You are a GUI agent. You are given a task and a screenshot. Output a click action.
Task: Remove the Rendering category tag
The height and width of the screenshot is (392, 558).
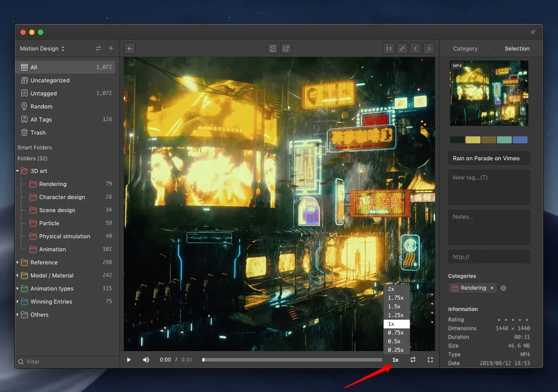click(492, 288)
